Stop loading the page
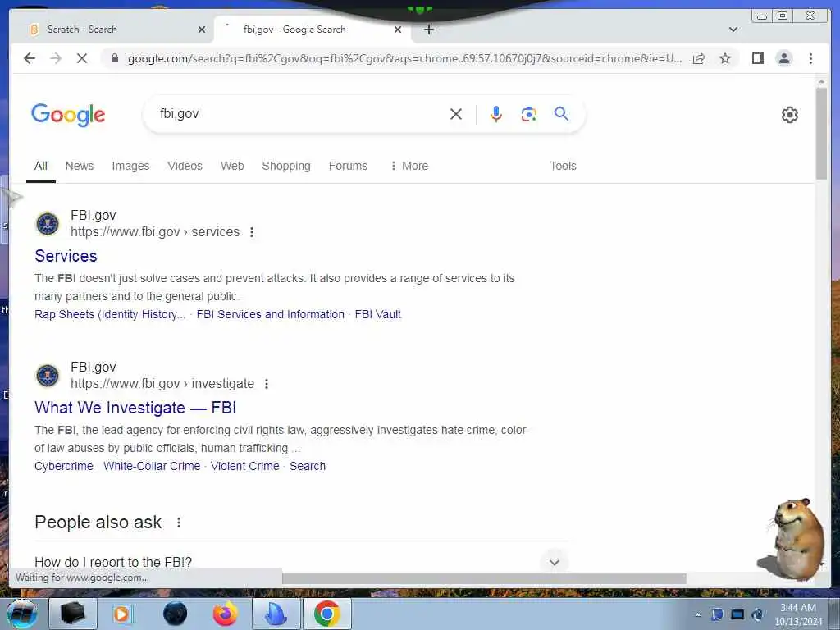The image size is (840, 630). 82,58
